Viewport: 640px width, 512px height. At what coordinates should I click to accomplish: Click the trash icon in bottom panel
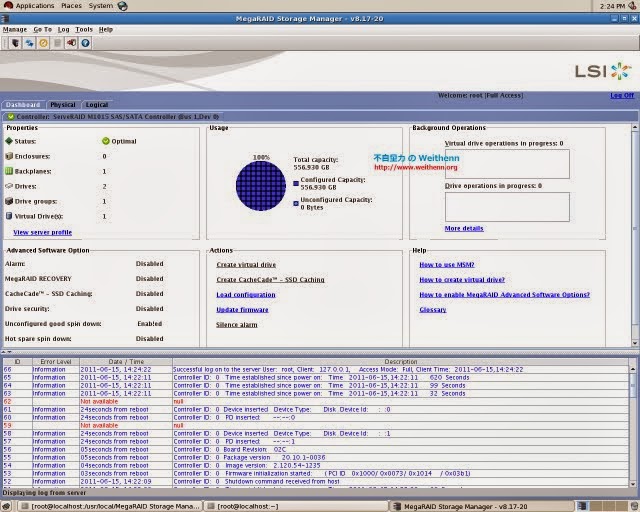point(634,506)
